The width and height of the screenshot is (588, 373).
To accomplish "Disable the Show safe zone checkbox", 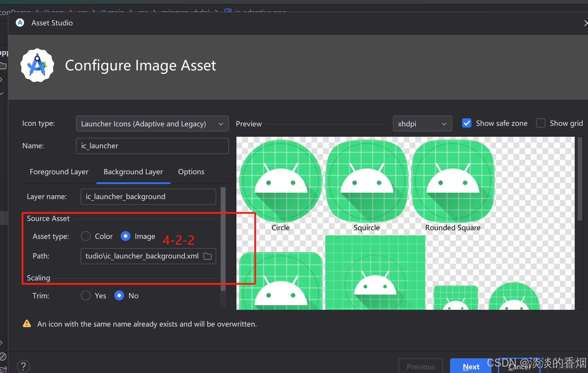I will [x=467, y=123].
